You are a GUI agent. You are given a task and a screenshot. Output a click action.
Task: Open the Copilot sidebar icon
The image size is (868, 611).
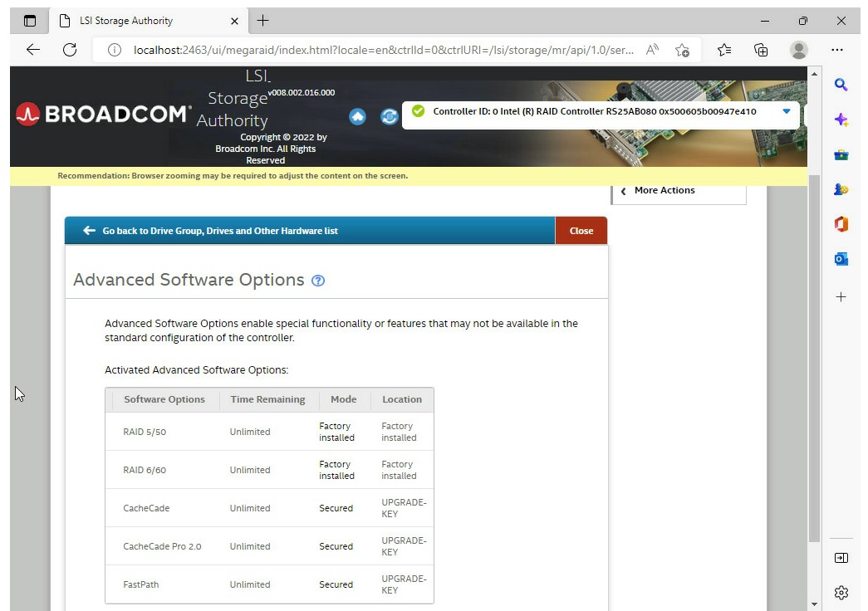pos(841,120)
